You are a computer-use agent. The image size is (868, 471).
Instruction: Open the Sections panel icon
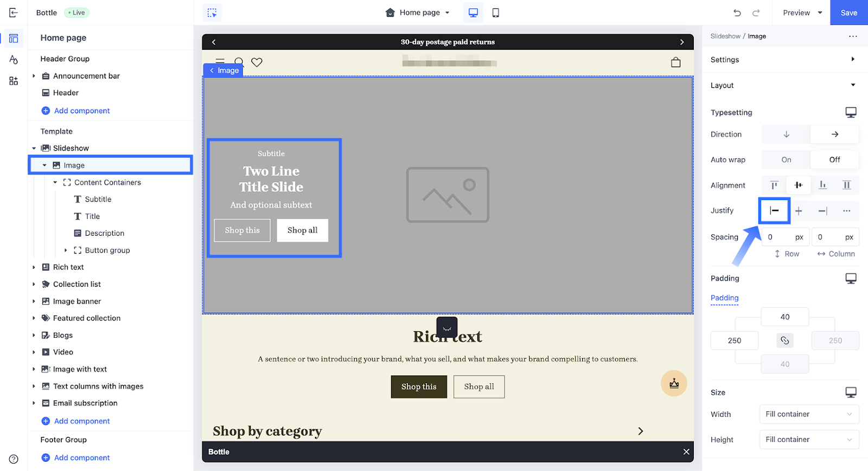point(14,38)
